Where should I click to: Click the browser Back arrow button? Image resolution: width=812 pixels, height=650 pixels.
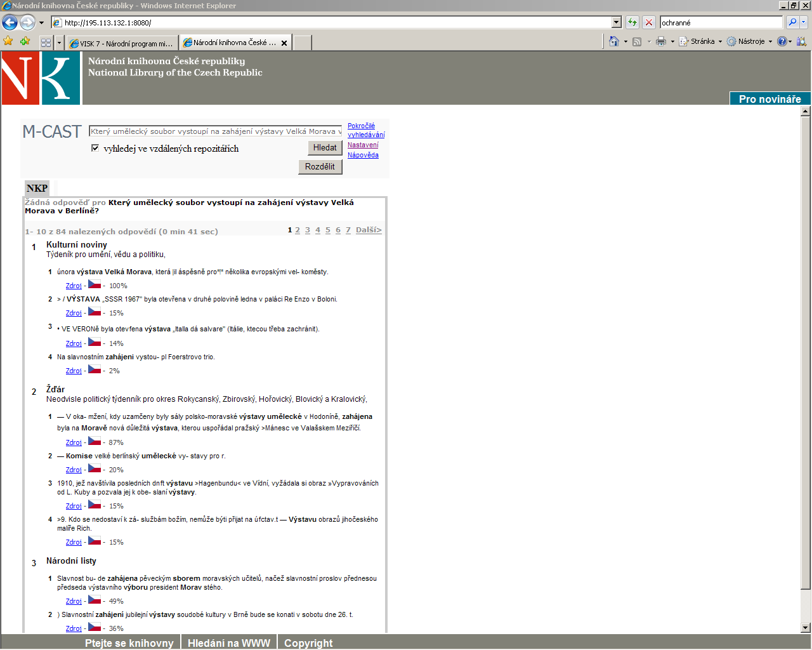[10, 23]
